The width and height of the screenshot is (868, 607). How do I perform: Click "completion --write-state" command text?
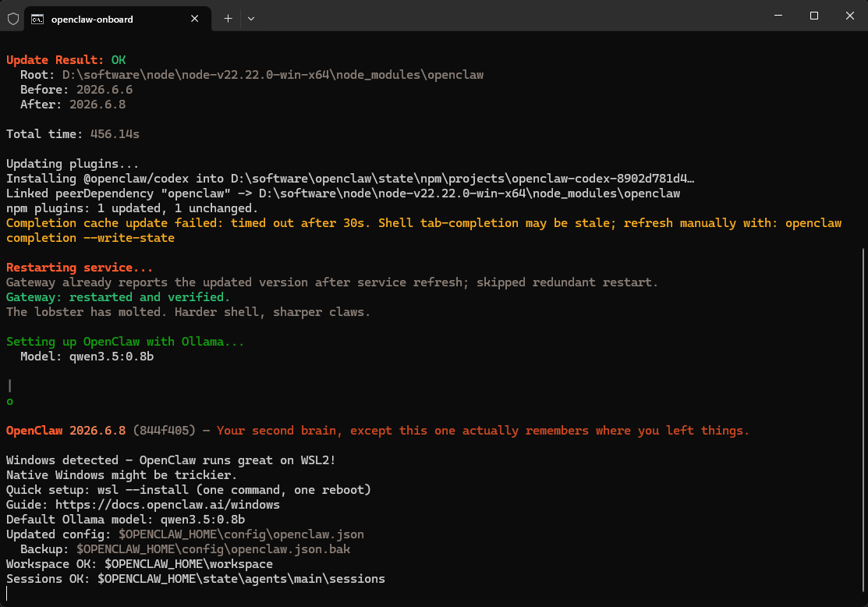click(x=90, y=238)
